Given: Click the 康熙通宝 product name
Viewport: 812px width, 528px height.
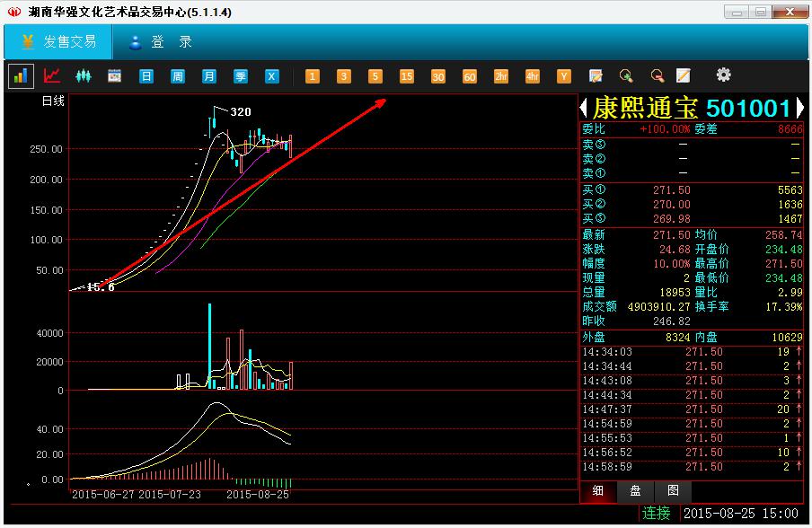Looking at the screenshot, I should 645,108.
